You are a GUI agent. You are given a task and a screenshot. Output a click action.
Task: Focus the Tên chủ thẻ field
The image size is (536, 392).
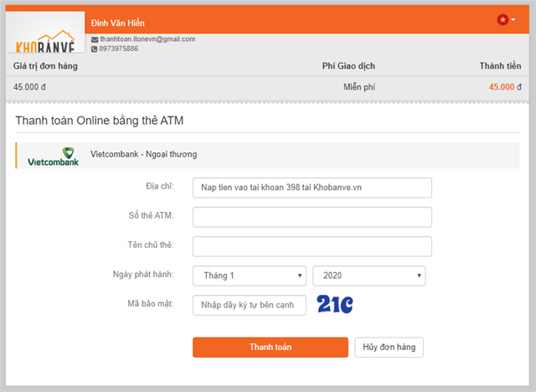(312, 246)
